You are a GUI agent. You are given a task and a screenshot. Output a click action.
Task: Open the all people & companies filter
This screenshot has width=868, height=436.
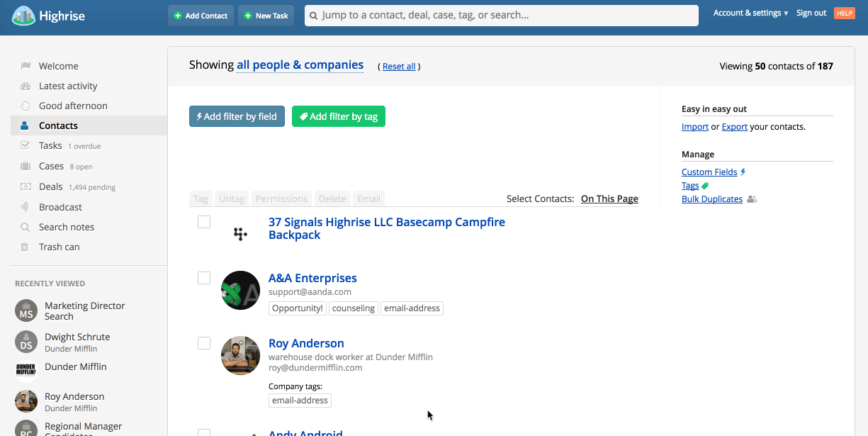[300, 65]
